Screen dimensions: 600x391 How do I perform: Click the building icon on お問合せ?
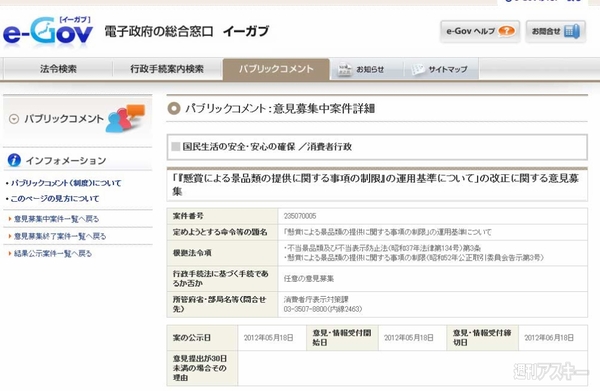[572, 31]
